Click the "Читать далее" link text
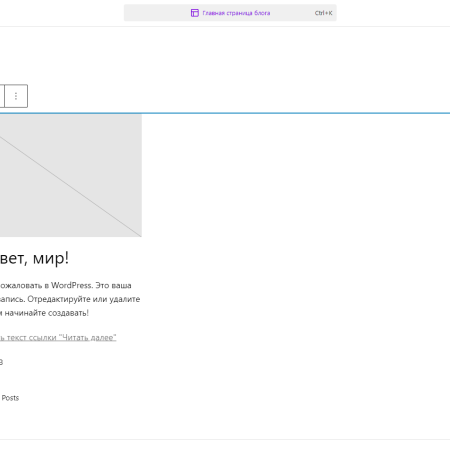Viewport: 450px width, 450px height. coord(58,338)
